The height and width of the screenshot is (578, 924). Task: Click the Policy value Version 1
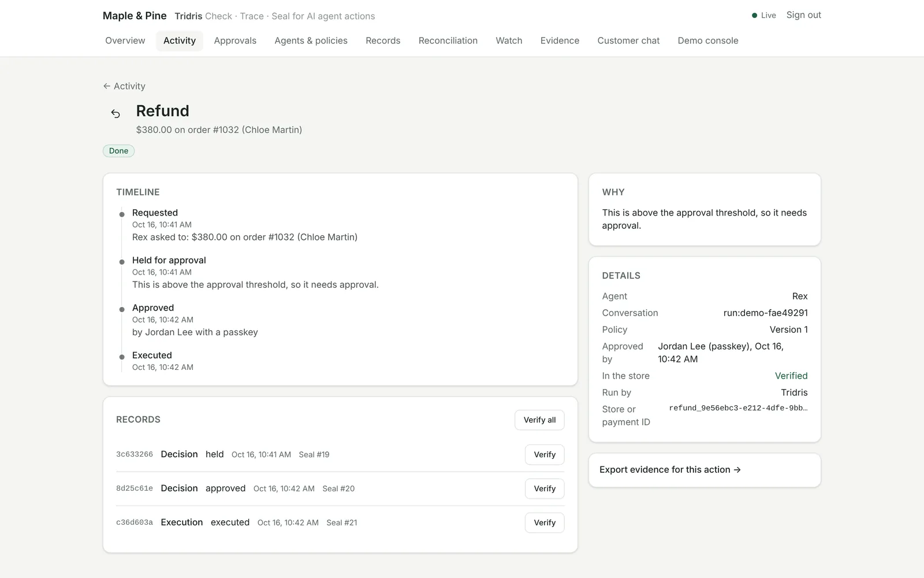(788, 329)
